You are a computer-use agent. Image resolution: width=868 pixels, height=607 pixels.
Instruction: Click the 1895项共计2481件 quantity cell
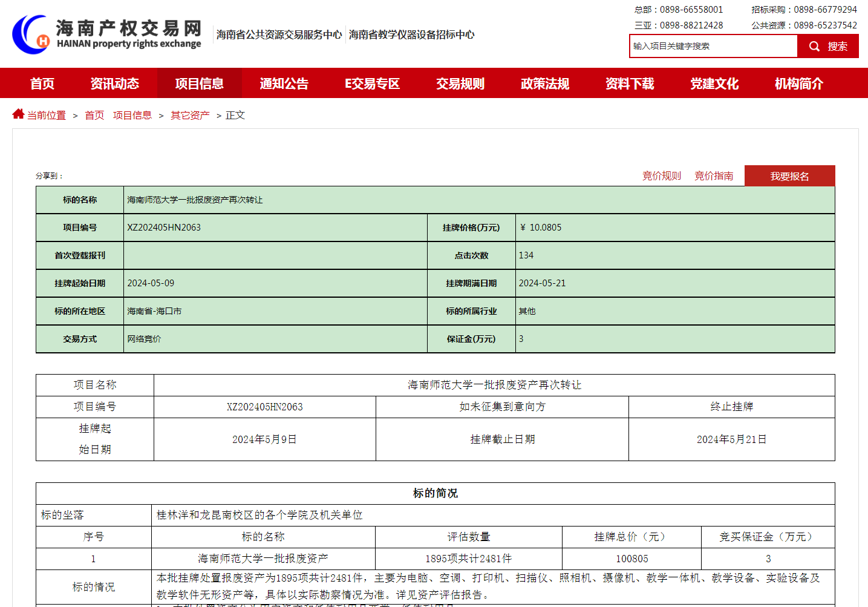pos(469,559)
